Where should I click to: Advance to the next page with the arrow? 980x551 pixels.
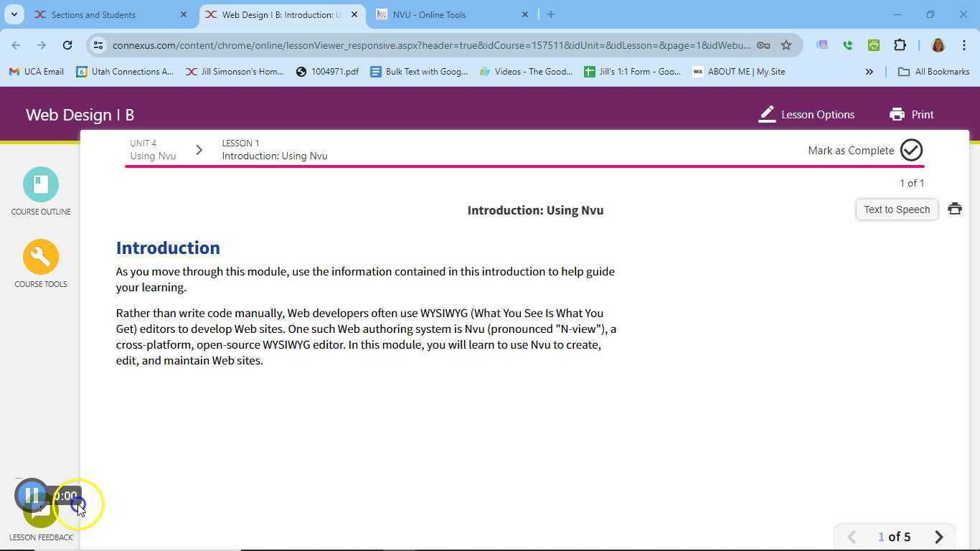(939, 536)
